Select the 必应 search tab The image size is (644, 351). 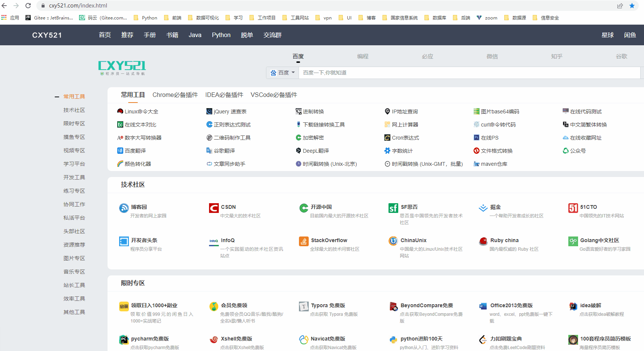(427, 57)
